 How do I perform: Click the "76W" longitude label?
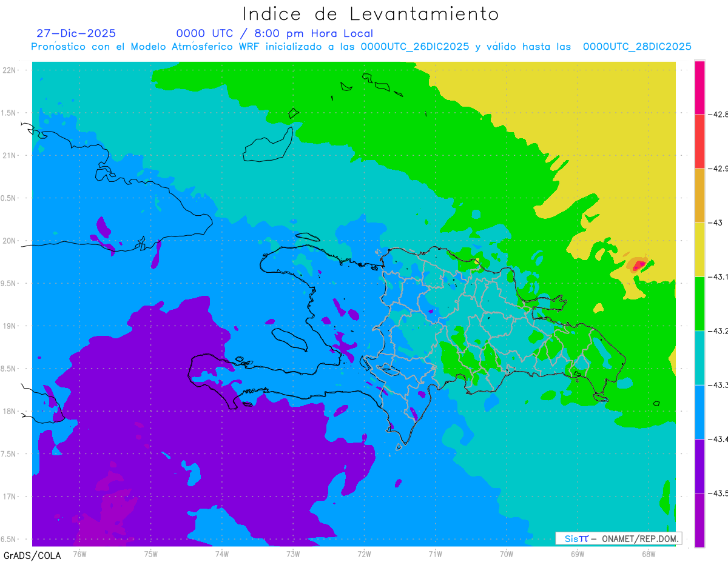pos(79,554)
